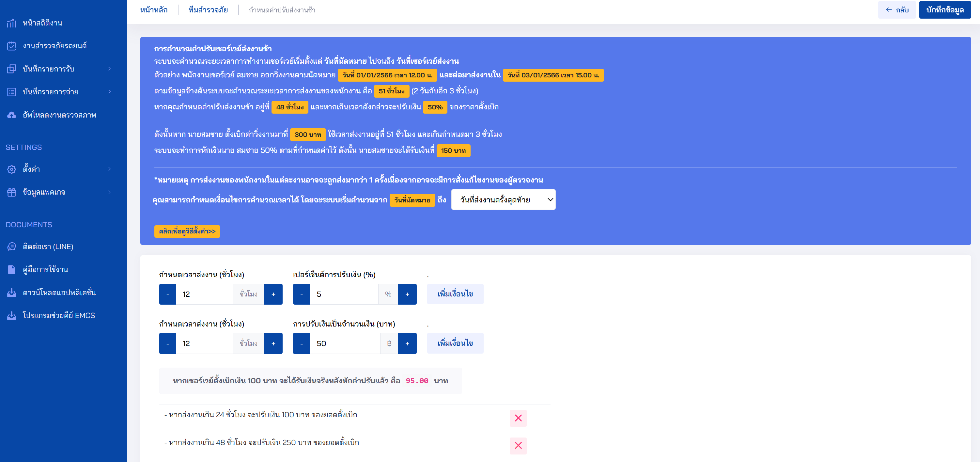Click the โปรแกรมช่วยคีย์ EMCS download icon

click(11, 315)
